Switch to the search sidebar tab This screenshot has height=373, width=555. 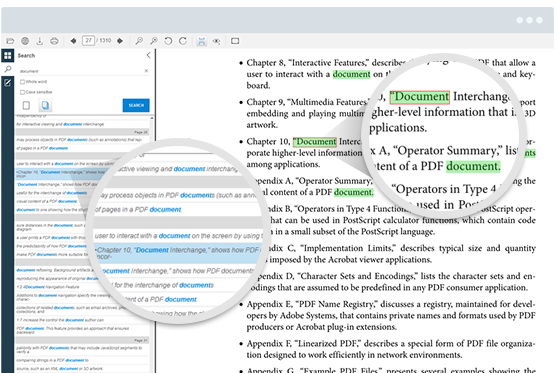click(8, 69)
